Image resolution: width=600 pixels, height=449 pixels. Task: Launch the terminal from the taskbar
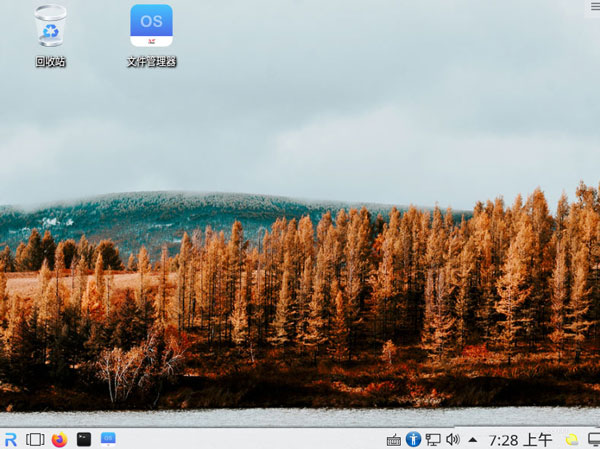(x=84, y=439)
